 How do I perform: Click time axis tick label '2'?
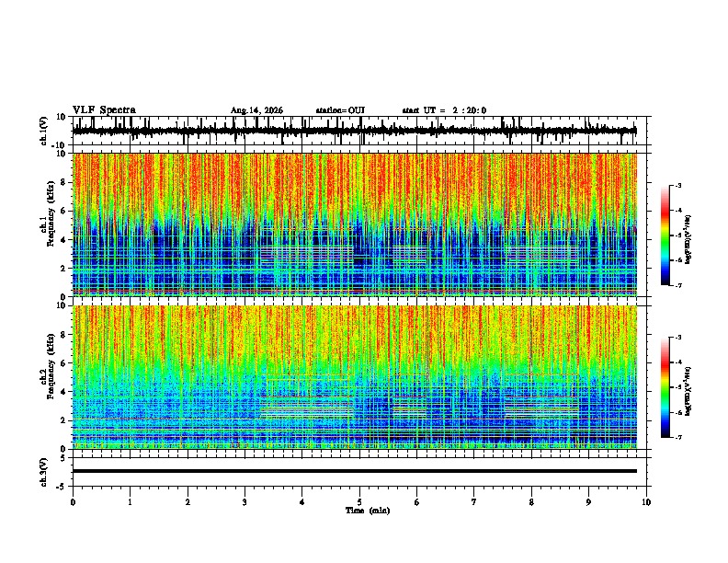pyautogui.click(x=188, y=502)
